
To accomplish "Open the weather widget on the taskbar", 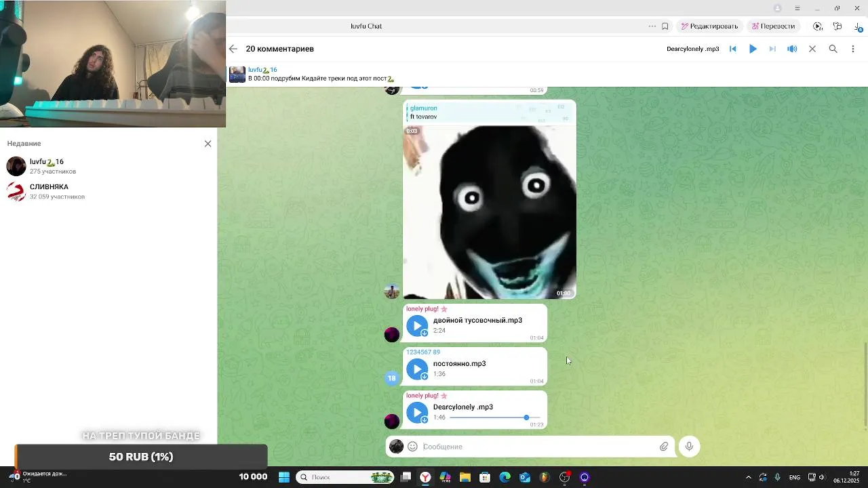I will pyautogui.click(x=38, y=477).
